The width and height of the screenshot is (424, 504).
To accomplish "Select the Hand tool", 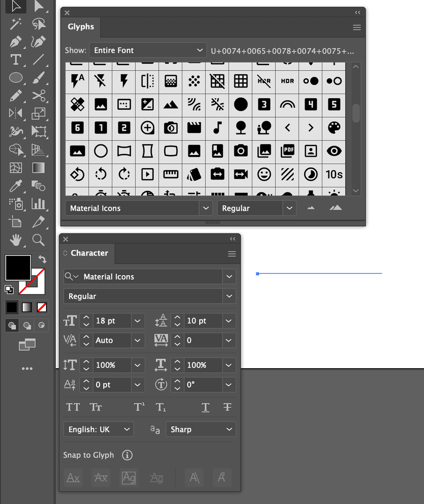I will (16, 240).
